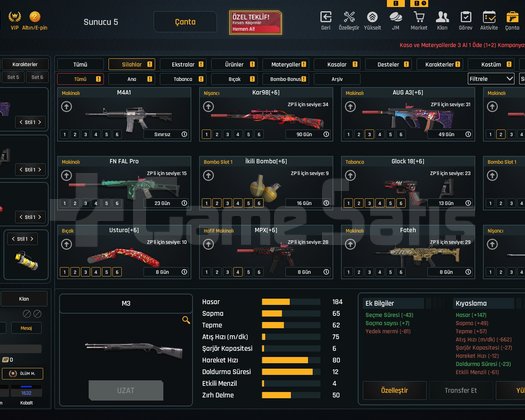Click next arrow on yellow grenade Stil 1
525x420 pixels.
[32, 239]
